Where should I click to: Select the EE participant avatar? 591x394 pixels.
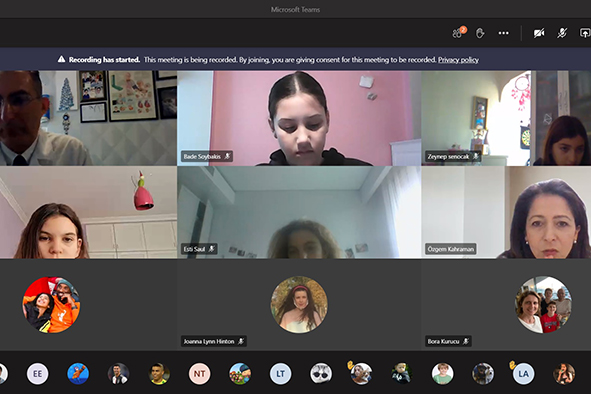pyautogui.click(x=37, y=374)
